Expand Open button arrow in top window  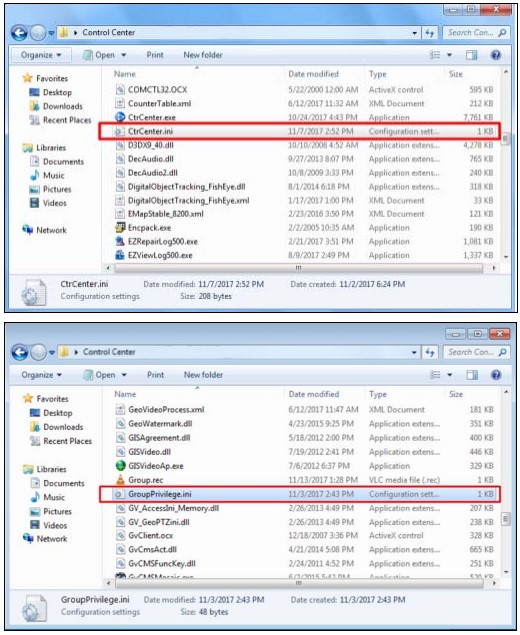[x=124, y=55]
